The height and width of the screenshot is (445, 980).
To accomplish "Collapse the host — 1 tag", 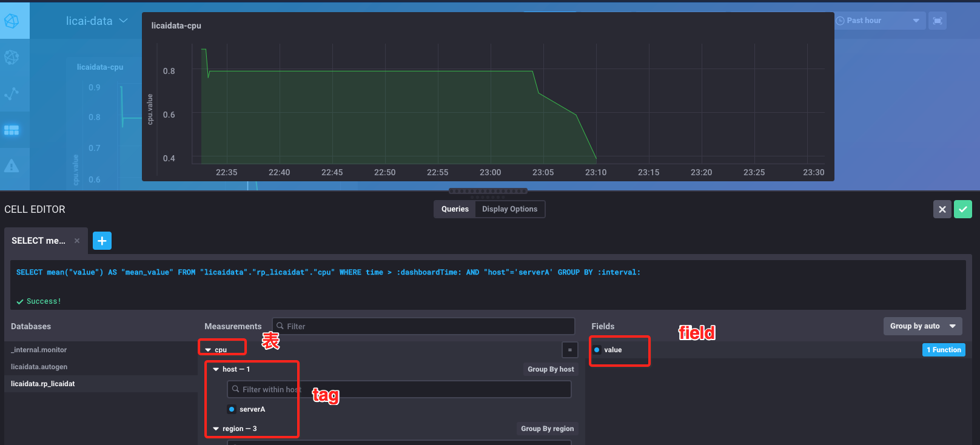I will pyautogui.click(x=216, y=369).
